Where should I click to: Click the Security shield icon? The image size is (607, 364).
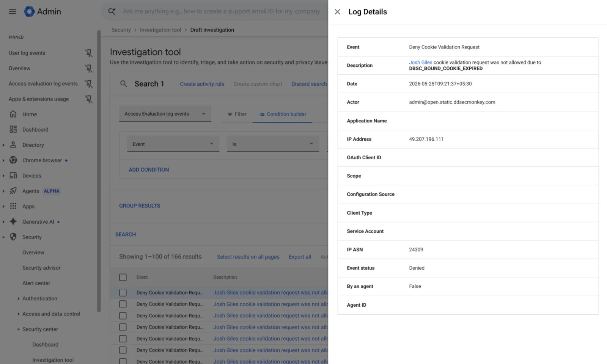[x=13, y=237]
